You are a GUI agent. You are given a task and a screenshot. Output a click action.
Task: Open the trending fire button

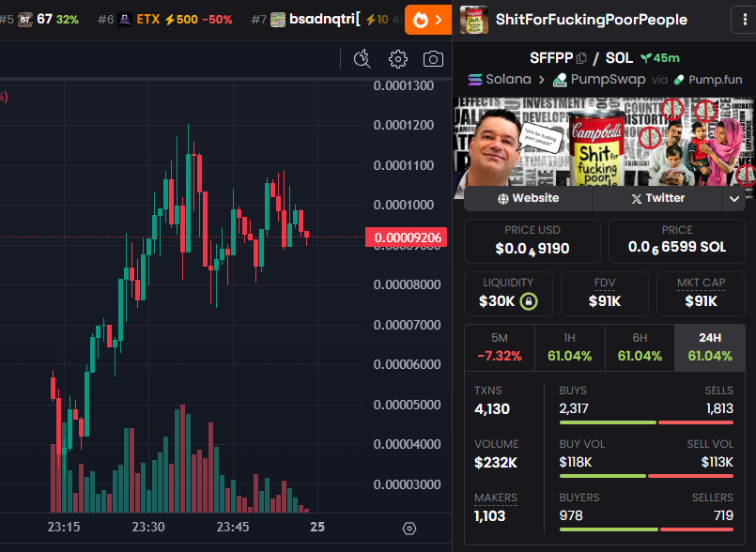pos(428,20)
